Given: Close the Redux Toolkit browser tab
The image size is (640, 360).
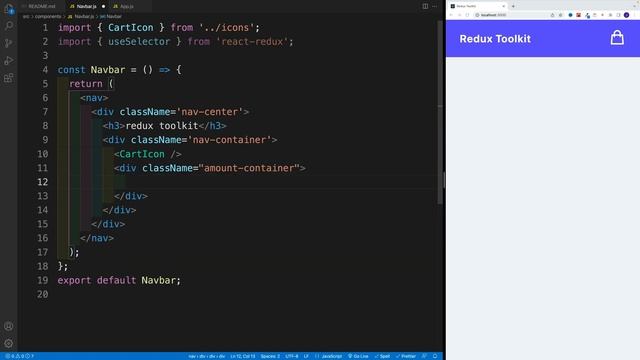Looking at the screenshot, I should [503, 6].
